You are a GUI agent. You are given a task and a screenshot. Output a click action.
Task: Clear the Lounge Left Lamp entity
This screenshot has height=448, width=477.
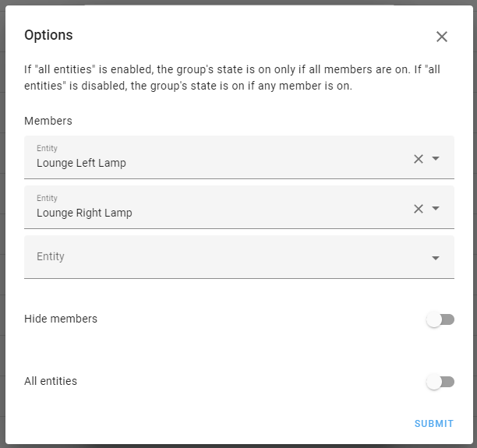tap(419, 159)
